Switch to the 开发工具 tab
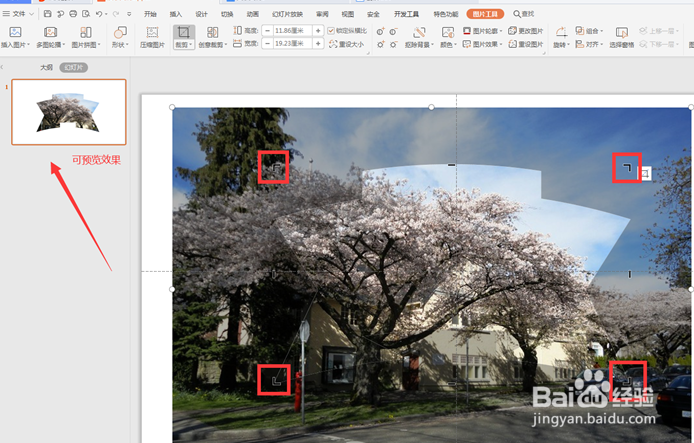 point(406,14)
